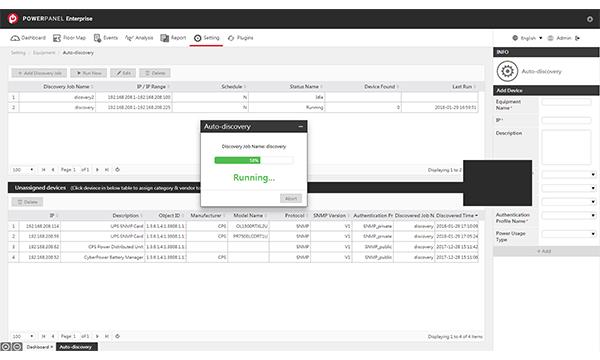This screenshot has width=600, height=360.
Task: Go to last page of discovery jobs table
Action: (x=107, y=169)
